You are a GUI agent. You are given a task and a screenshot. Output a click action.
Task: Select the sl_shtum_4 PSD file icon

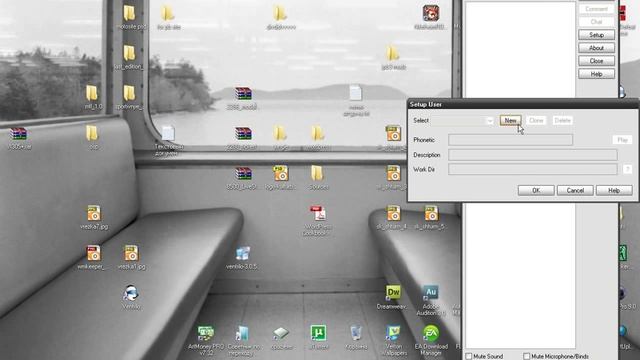point(393,213)
